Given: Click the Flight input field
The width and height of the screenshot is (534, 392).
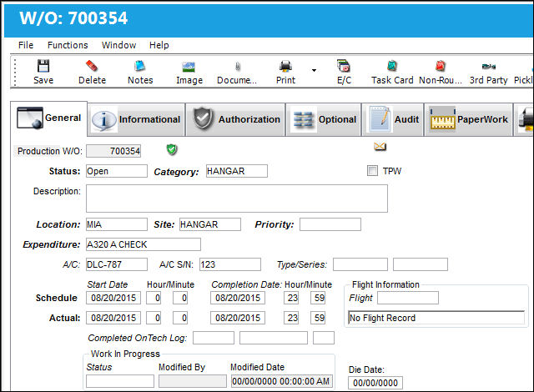Looking at the screenshot, I should point(408,298).
